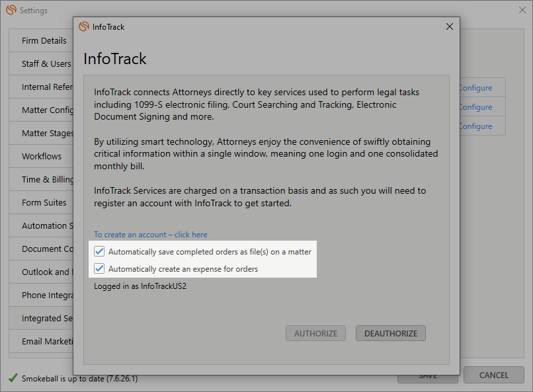Open the create an account link
533x392 pixels.
point(150,235)
